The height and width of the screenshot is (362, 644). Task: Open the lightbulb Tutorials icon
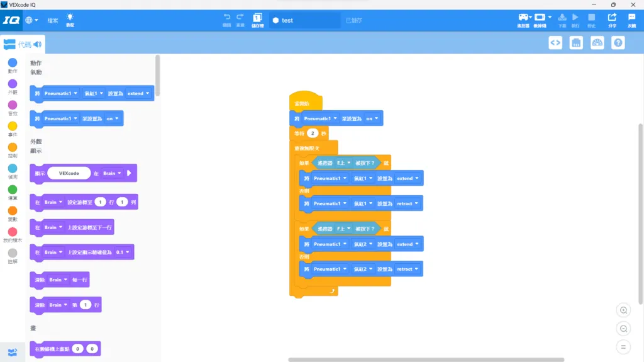pyautogui.click(x=70, y=20)
